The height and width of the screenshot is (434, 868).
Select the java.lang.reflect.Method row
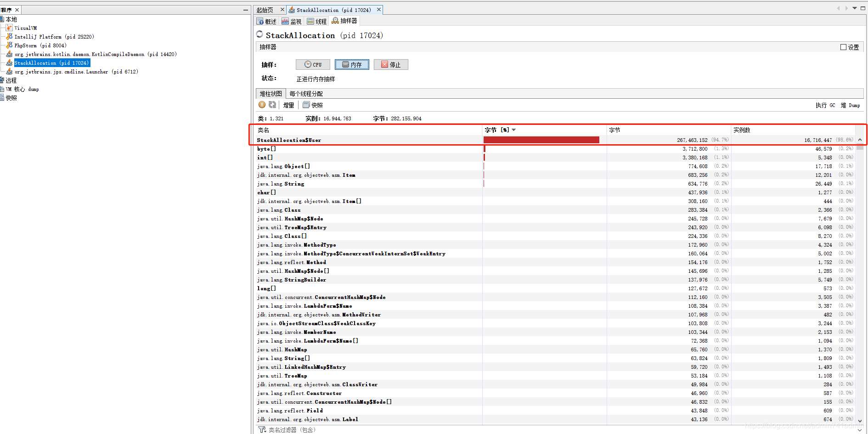[x=555, y=262]
